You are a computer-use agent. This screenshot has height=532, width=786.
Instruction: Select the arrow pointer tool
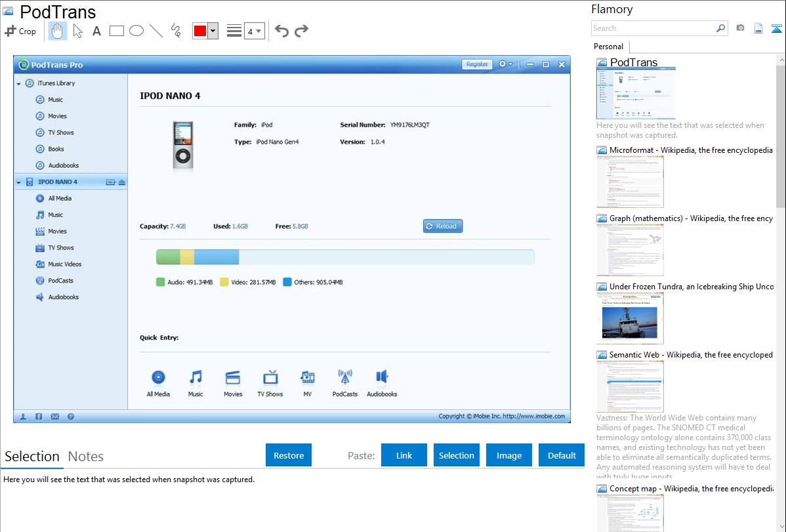point(77,31)
